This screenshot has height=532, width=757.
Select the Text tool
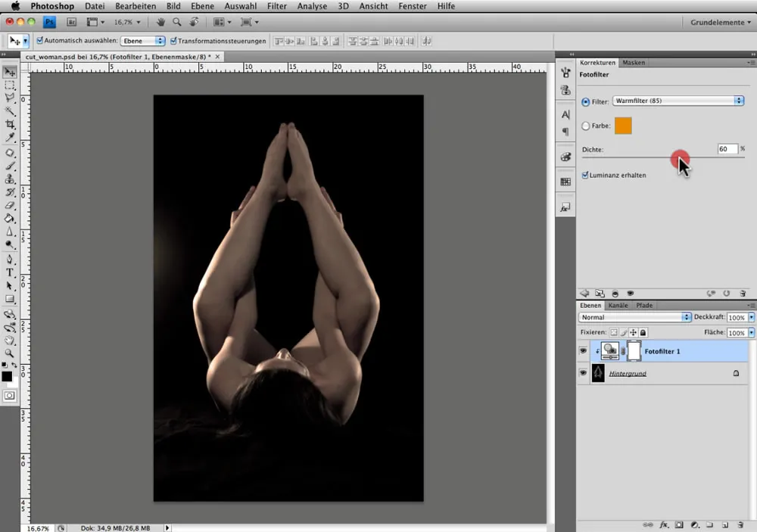coord(10,272)
